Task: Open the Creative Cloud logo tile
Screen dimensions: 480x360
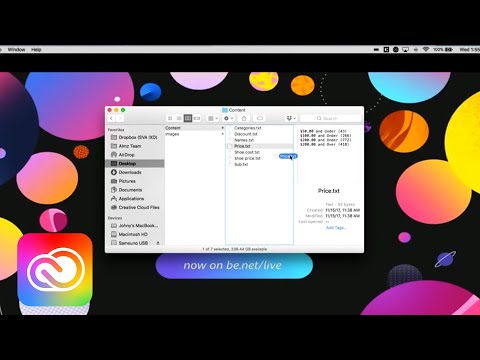Action: point(55,269)
